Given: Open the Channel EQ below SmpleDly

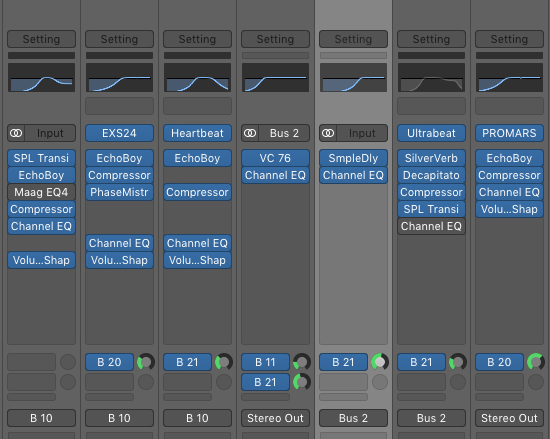Looking at the screenshot, I should 353,175.
